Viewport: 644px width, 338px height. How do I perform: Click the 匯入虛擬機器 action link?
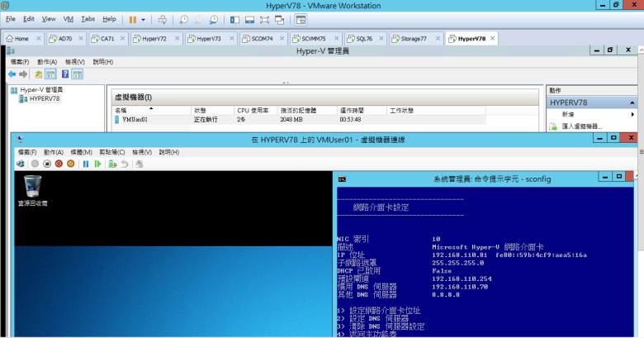pyautogui.click(x=582, y=126)
